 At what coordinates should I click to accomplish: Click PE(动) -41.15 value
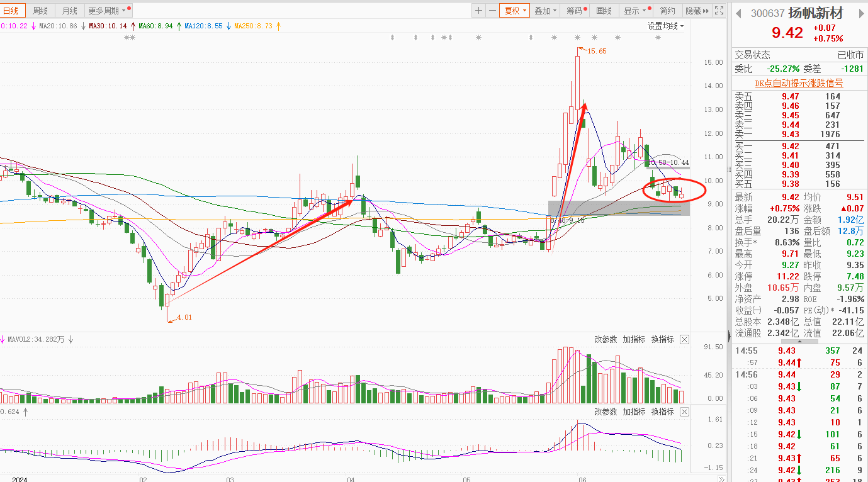[x=851, y=310]
